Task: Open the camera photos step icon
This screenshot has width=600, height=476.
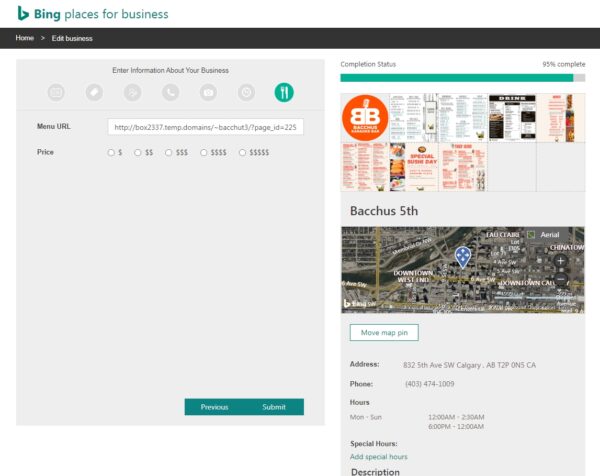Action: [208, 92]
